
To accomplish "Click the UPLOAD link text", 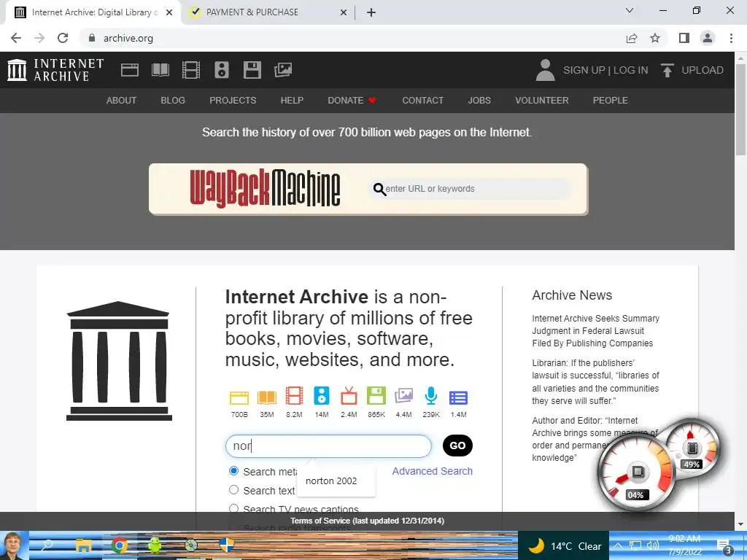I will click(703, 70).
